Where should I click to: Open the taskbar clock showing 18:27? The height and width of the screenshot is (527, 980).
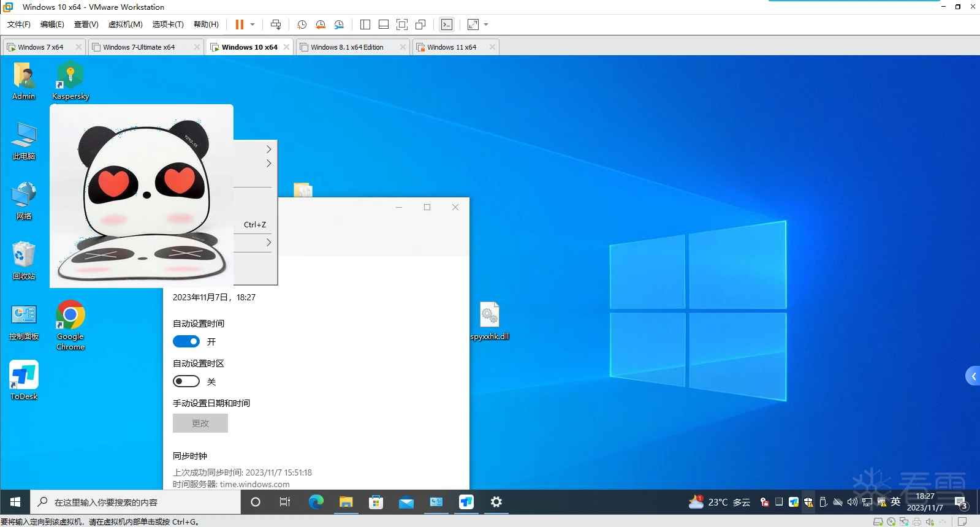click(x=925, y=502)
